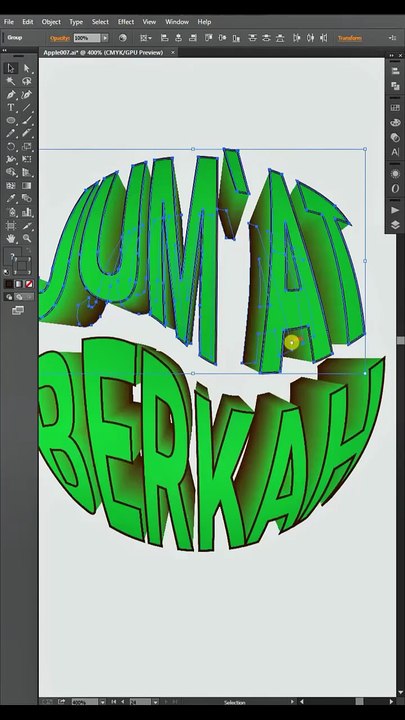Select the Scale tool
Viewport: 405px width, 720px height.
pyautogui.click(x=27, y=146)
